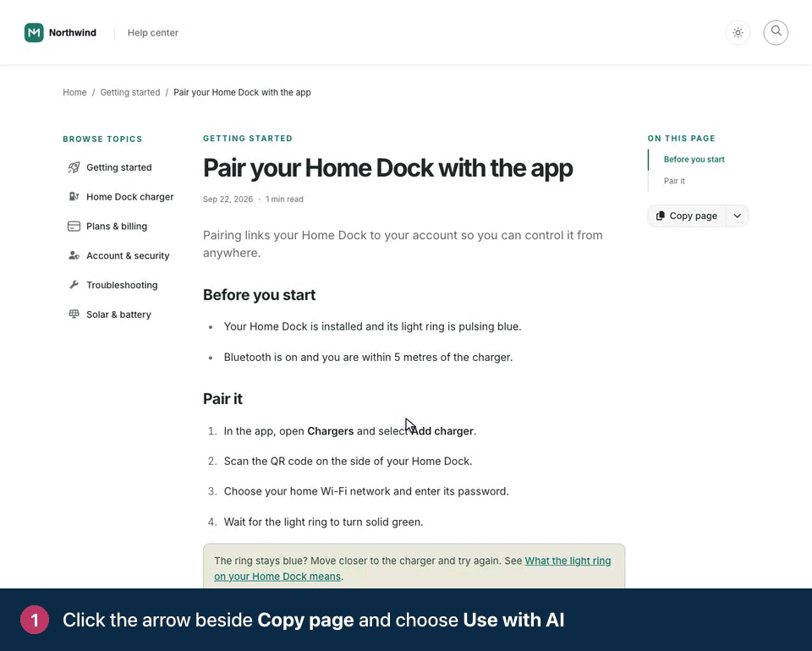The width and height of the screenshot is (812, 651).
Task: Toggle the light/dark theme sun button
Action: [738, 33]
